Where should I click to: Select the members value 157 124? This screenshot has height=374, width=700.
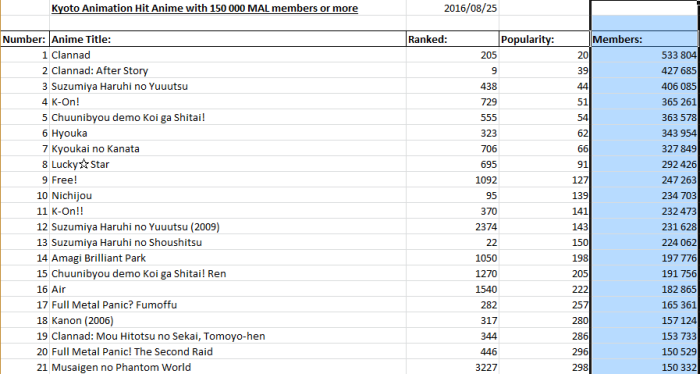(x=645, y=320)
